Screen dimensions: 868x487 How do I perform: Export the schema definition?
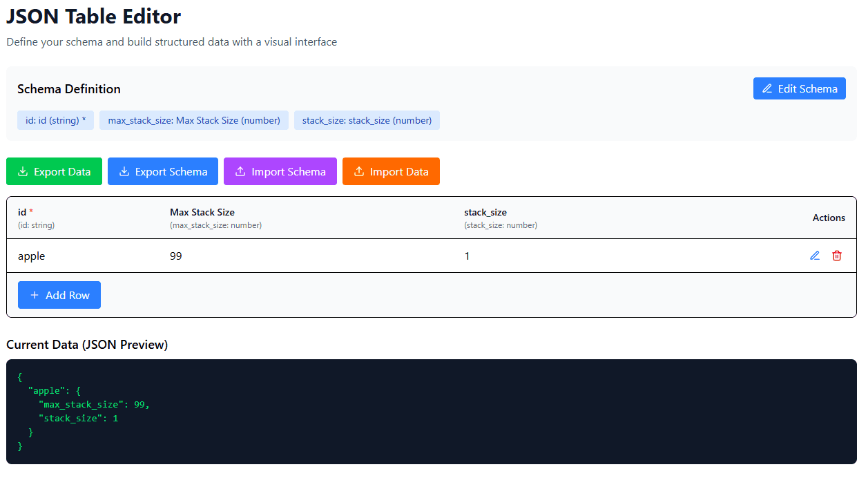pos(162,171)
